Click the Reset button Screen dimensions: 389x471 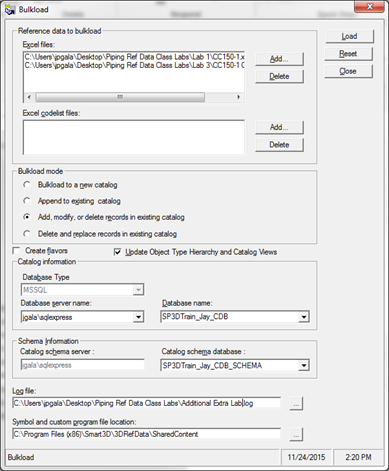click(348, 54)
